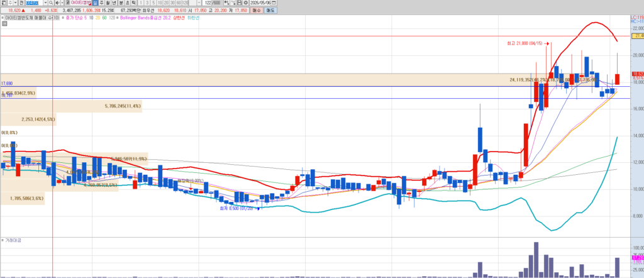Click the floppy disk save chart icon

tap(239, 3)
